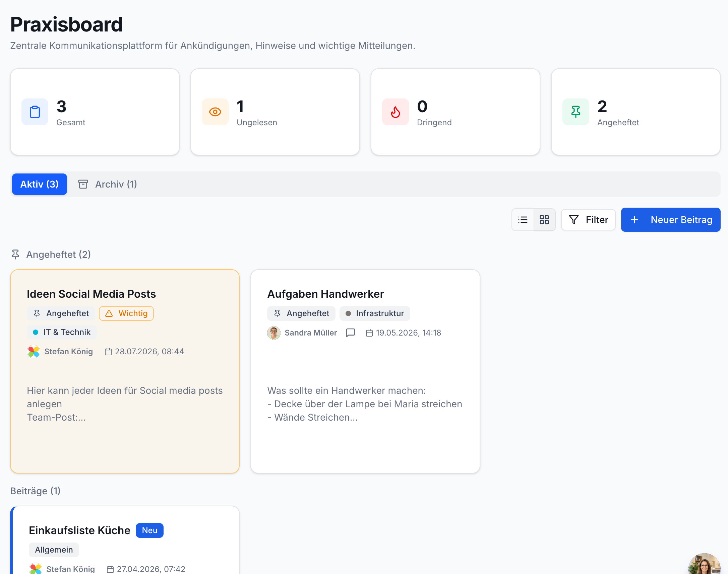Click the calendar icon beside 28.07.2026, 08:44
728x574 pixels.
pyautogui.click(x=108, y=352)
